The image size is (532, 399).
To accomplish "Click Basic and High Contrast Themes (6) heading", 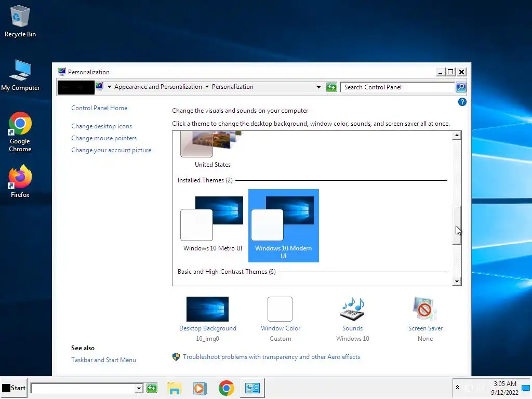I will pyautogui.click(x=227, y=272).
